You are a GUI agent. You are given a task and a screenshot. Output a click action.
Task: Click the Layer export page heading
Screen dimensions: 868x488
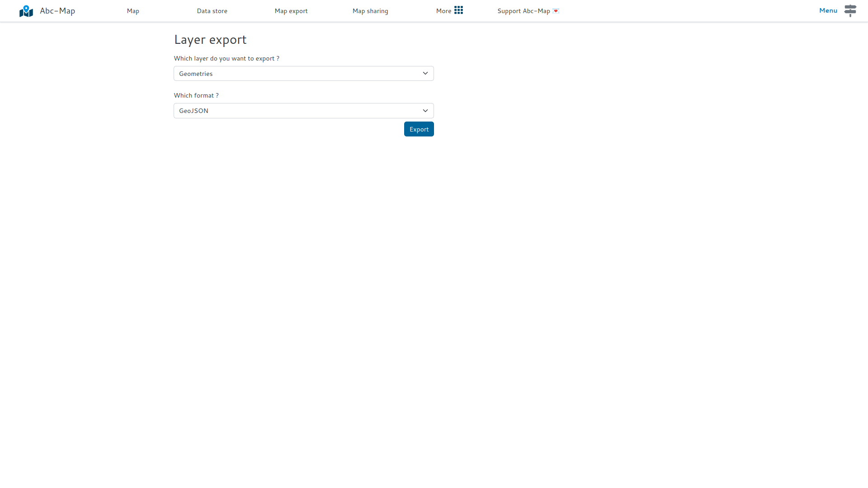pos(210,40)
